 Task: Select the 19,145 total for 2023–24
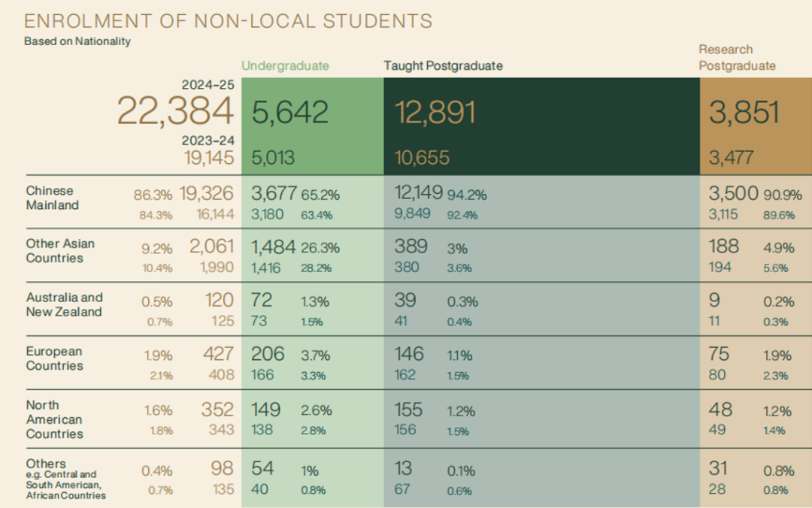point(209,158)
